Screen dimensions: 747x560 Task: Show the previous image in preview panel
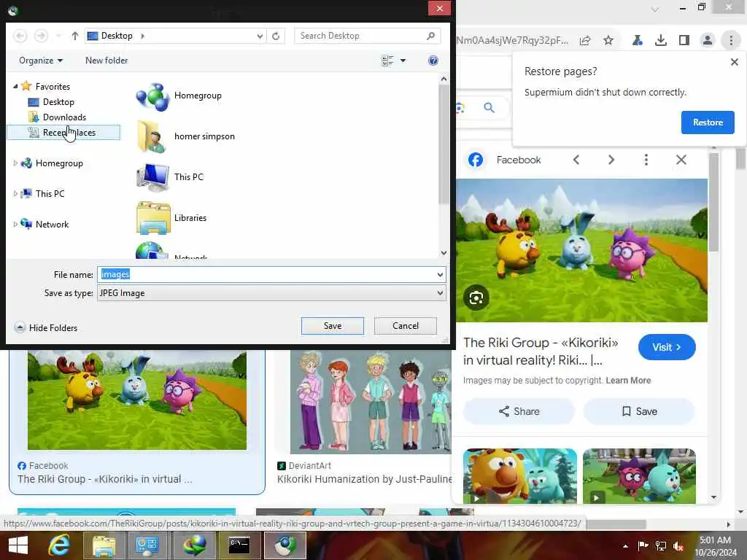(576, 160)
